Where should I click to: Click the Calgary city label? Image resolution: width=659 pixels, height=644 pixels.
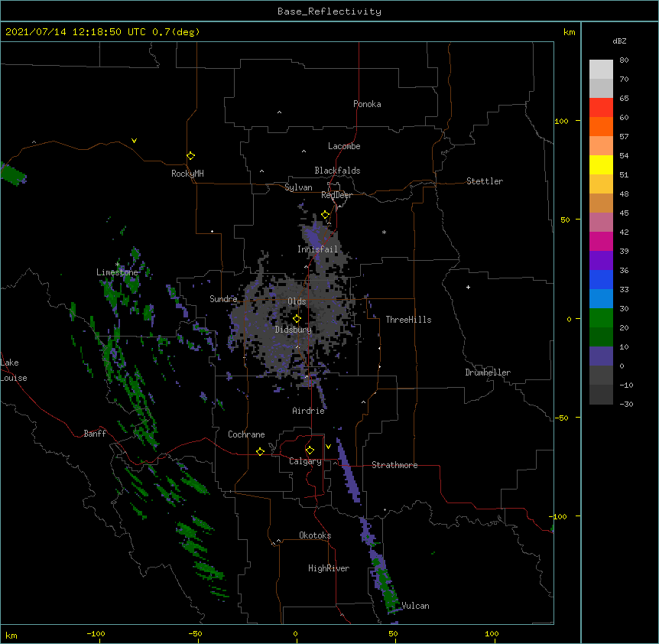tap(305, 461)
